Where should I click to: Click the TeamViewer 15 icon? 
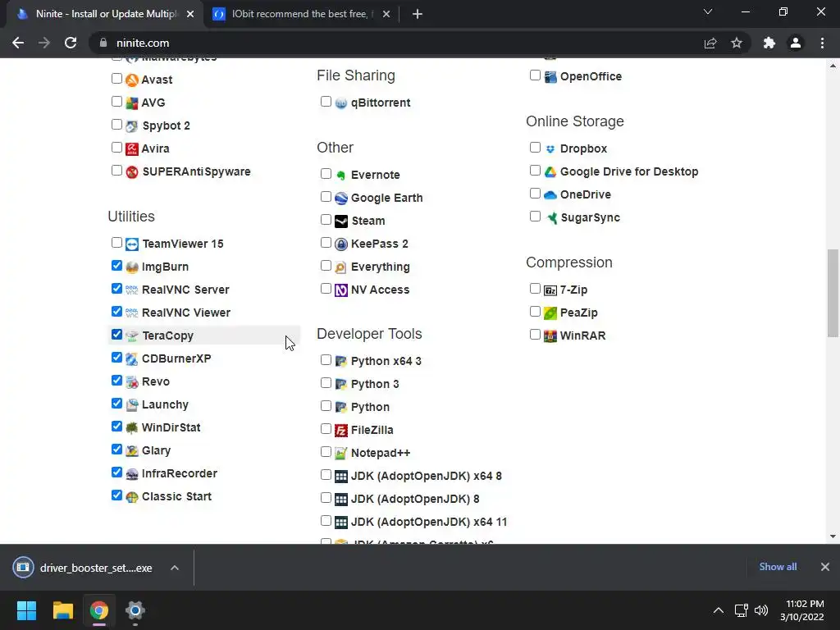point(132,244)
